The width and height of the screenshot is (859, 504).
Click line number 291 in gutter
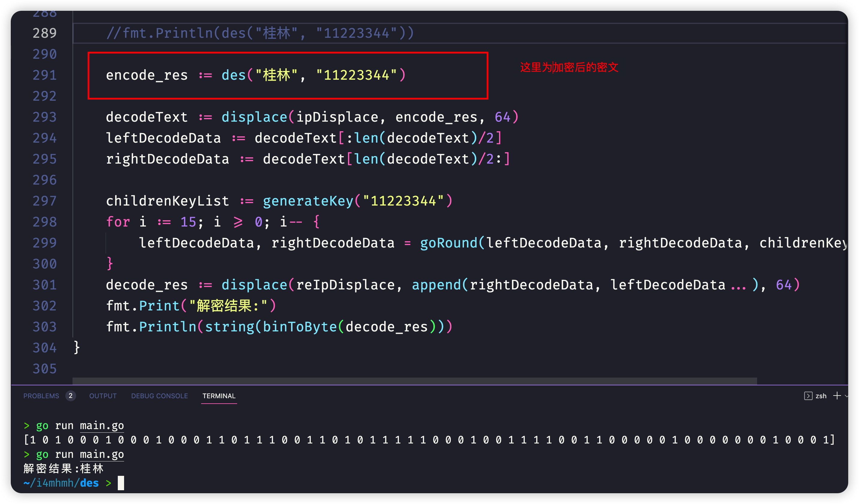point(44,75)
